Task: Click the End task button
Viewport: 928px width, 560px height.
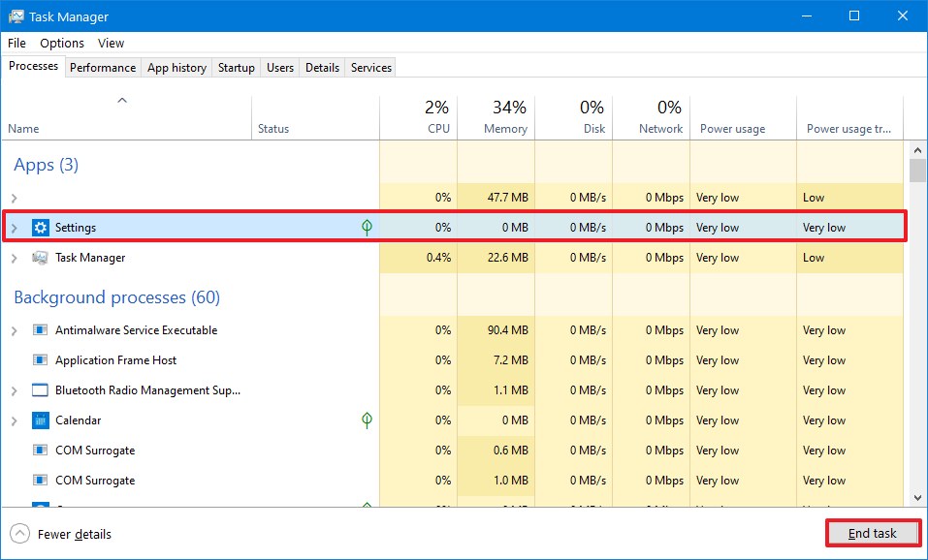Action: click(x=873, y=534)
